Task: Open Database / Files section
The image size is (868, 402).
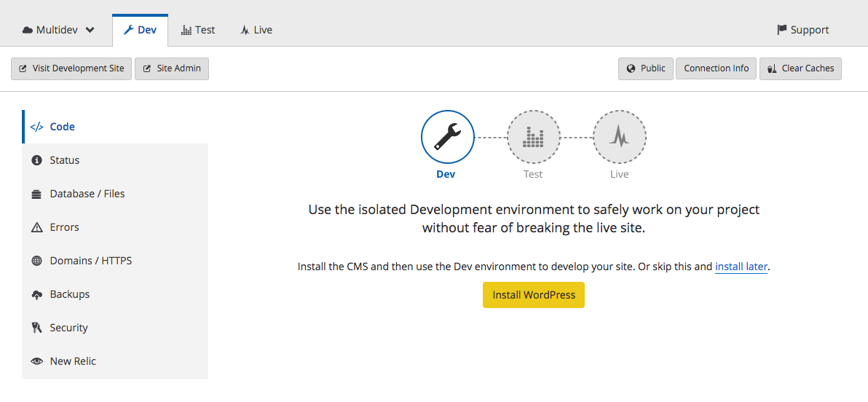Action: tap(114, 194)
